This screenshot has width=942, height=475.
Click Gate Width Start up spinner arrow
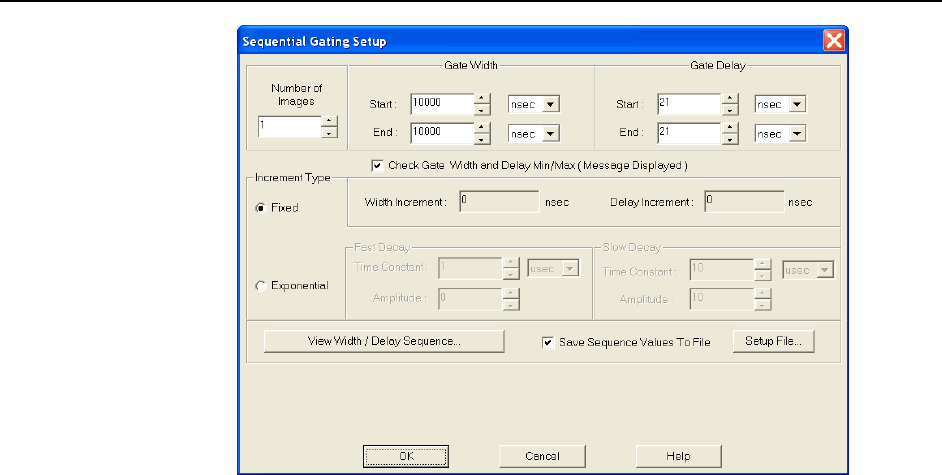pyautogui.click(x=482, y=99)
